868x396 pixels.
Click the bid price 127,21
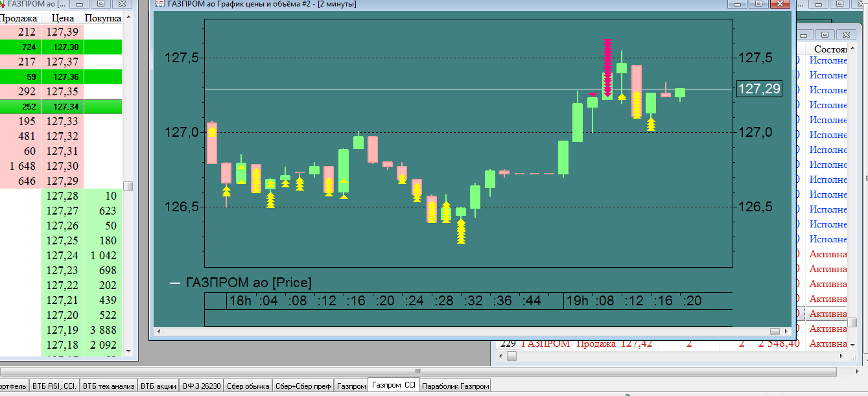pyautogui.click(x=62, y=300)
